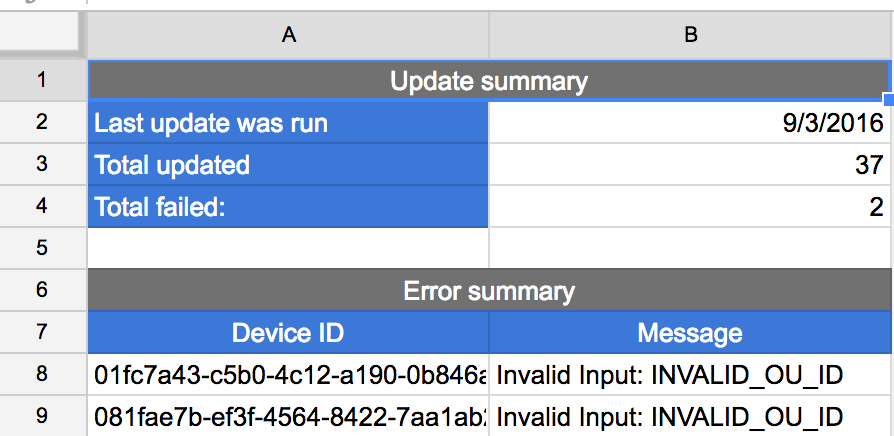
Task: Click the Device ID column heading cell
Action: coord(288,332)
